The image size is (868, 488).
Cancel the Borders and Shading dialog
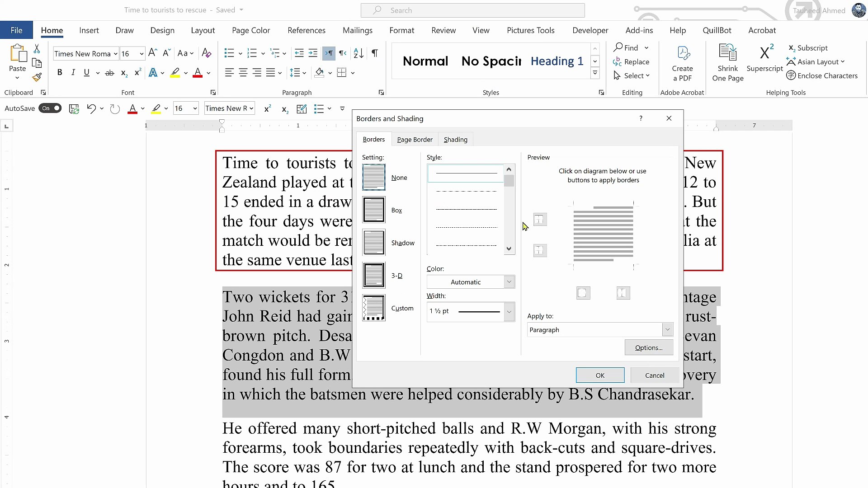coord(654,375)
